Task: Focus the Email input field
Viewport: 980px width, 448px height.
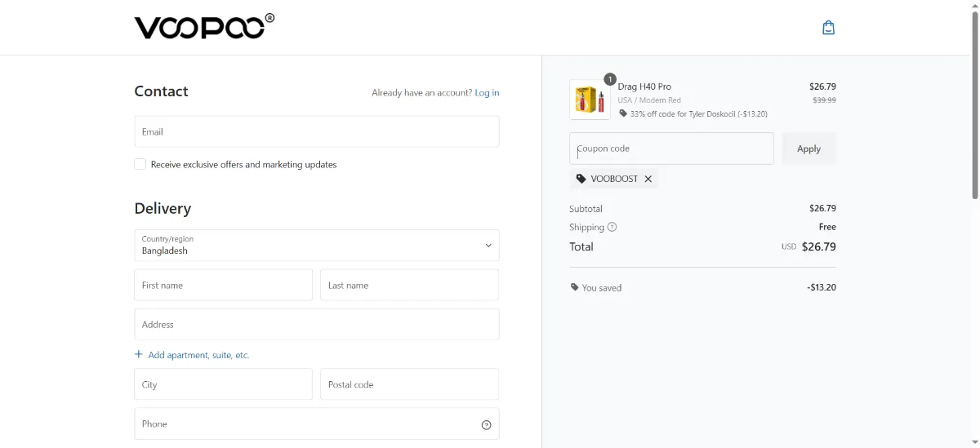Action: (317, 131)
